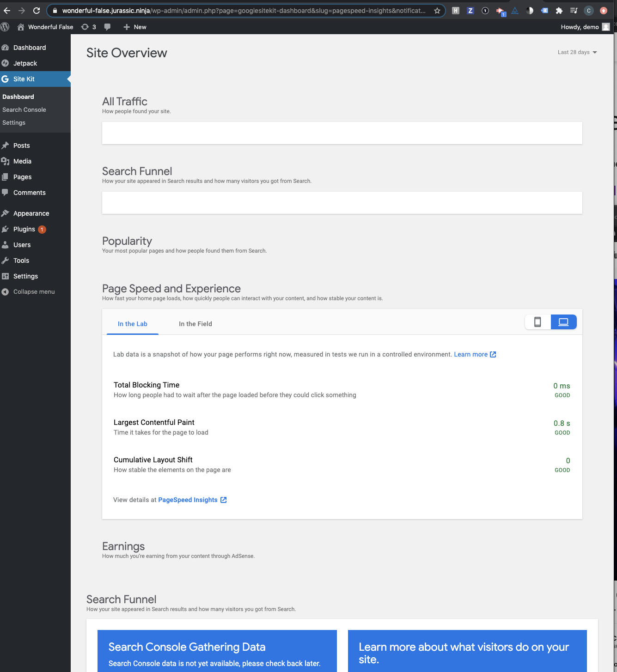Toggle browser dark mode extension icon
617x672 pixels.
[530, 10]
